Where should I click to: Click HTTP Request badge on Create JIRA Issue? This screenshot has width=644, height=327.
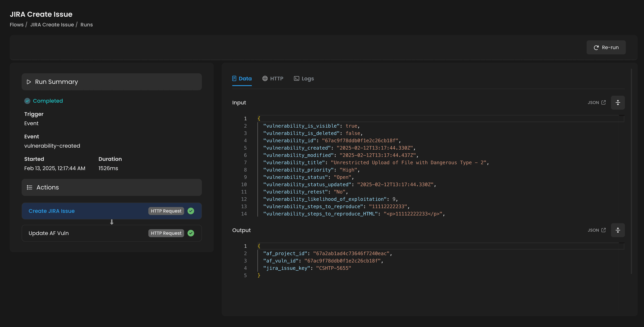coord(166,211)
